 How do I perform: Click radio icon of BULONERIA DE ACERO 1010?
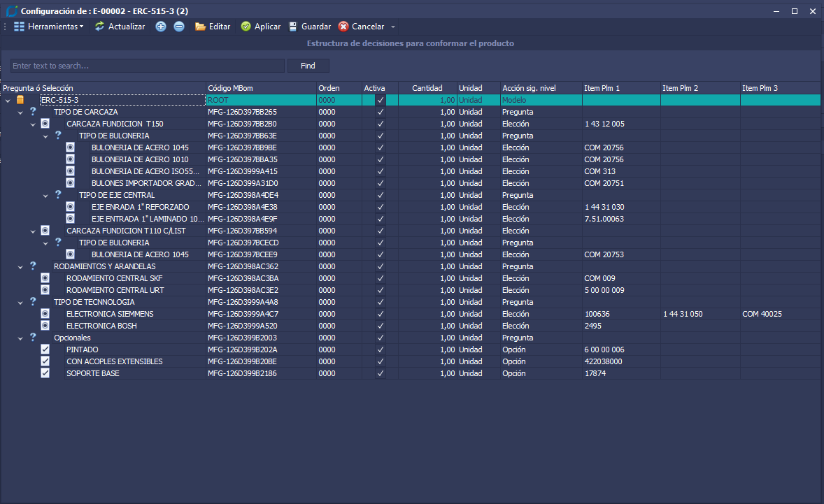click(71, 159)
